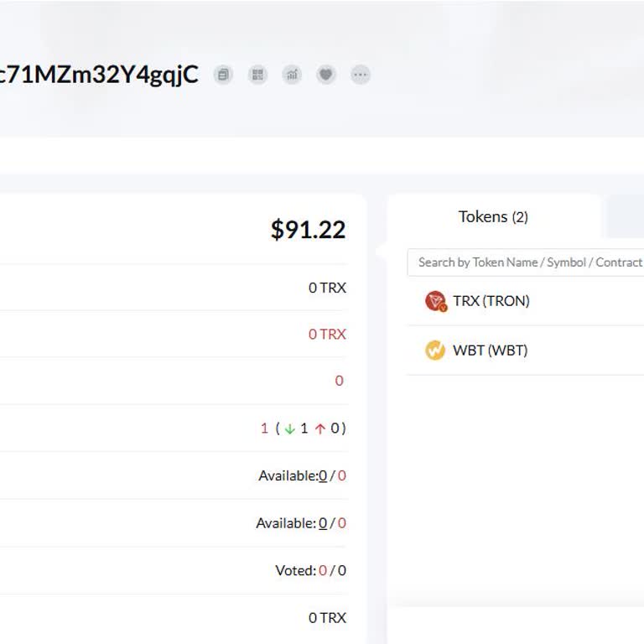Click the red 0 TRX value

[327, 335]
